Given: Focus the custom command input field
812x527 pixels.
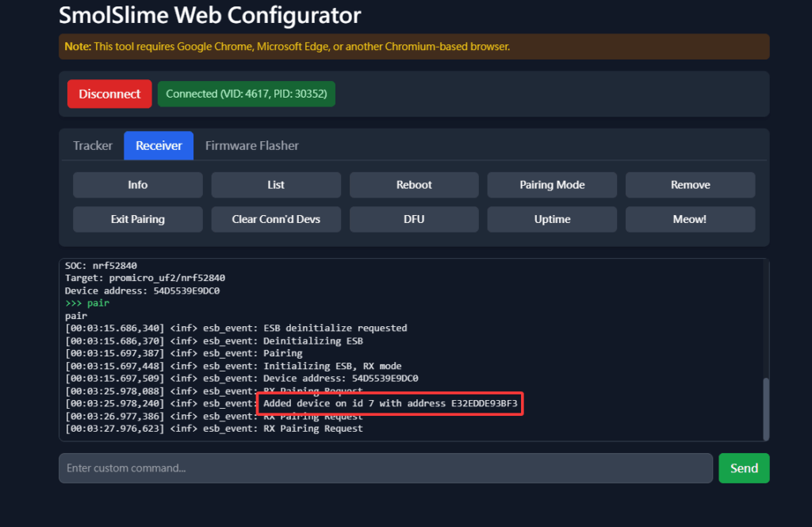Looking at the screenshot, I should point(385,468).
